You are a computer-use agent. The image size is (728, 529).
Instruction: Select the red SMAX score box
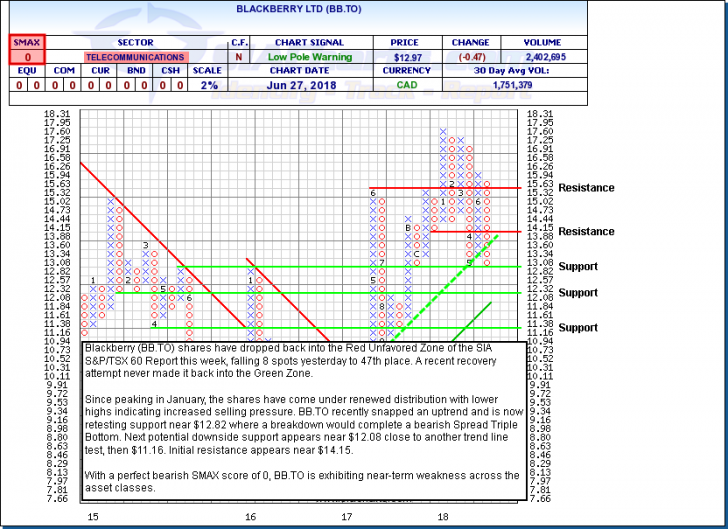pyautogui.click(x=27, y=50)
